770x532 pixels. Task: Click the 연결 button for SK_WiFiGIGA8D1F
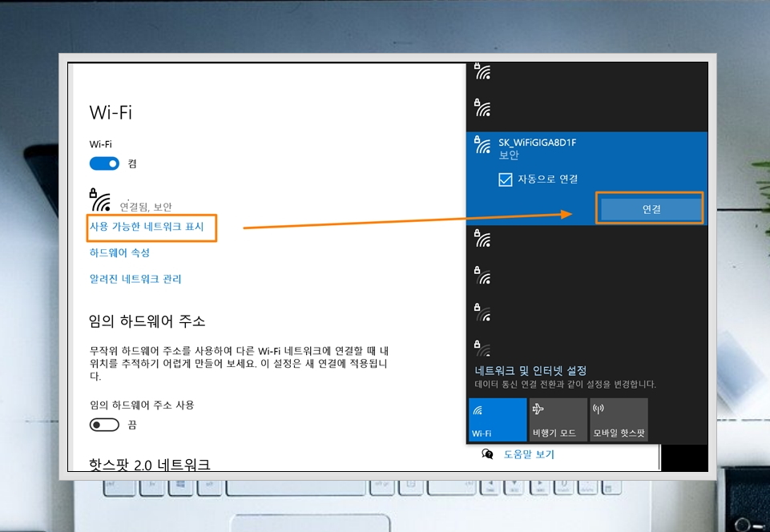pos(650,209)
